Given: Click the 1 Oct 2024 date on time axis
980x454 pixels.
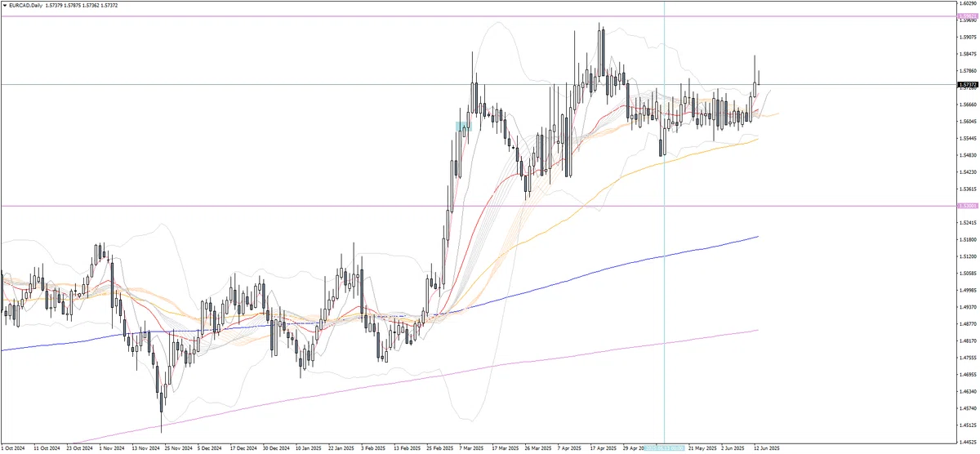Looking at the screenshot, I should [x=14, y=448].
